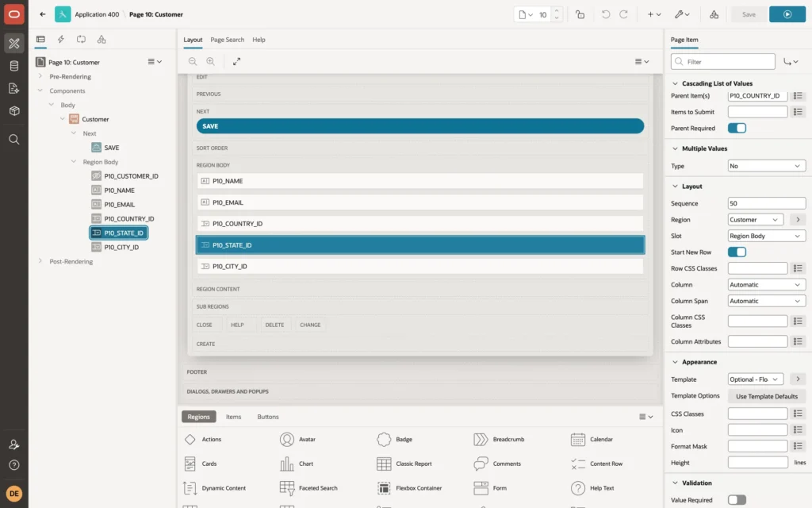Open the Multiple Values Type dropdown
This screenshot has height=508, width=812.
click(767, 166)
